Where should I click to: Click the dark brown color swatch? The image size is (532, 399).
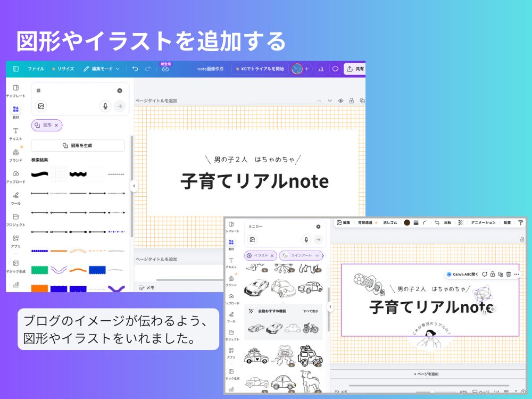pos(407,222)
